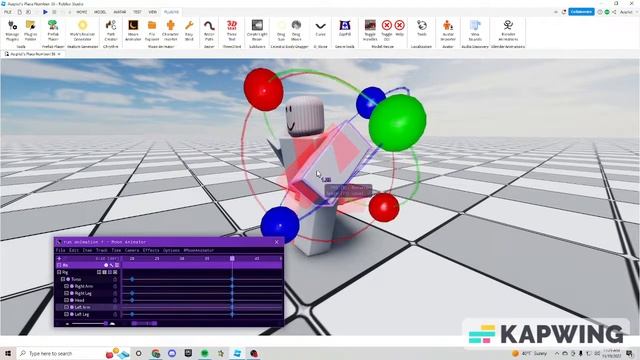Select the Drag Sun tool
640x360 pixels.
coord(281,31)
